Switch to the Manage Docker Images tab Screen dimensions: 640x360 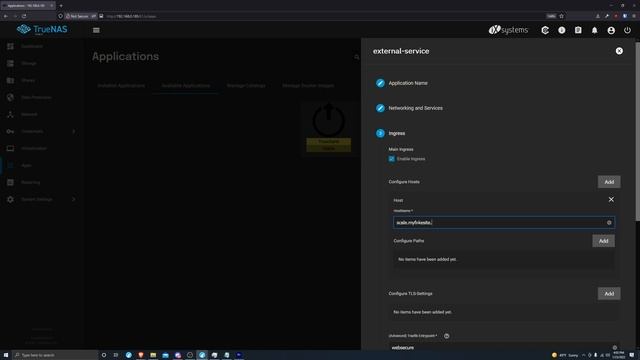click(x=308, y=86)
